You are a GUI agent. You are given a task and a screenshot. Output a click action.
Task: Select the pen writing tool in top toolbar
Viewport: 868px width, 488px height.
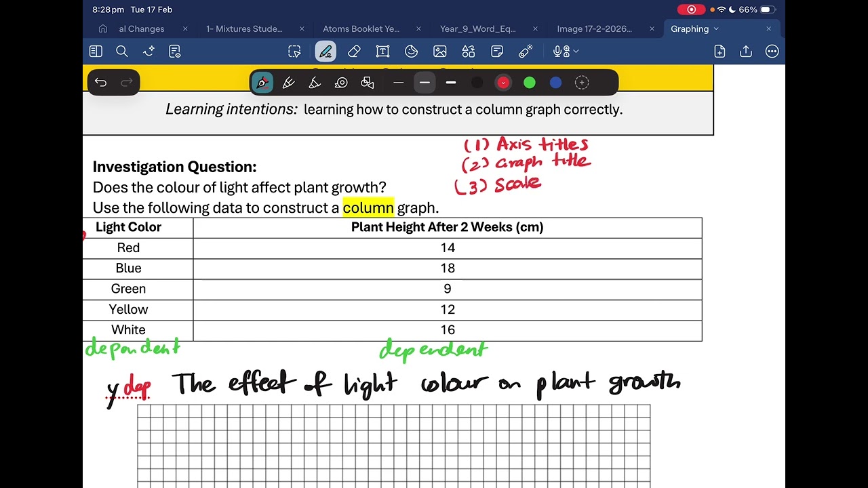click(325, 52)
